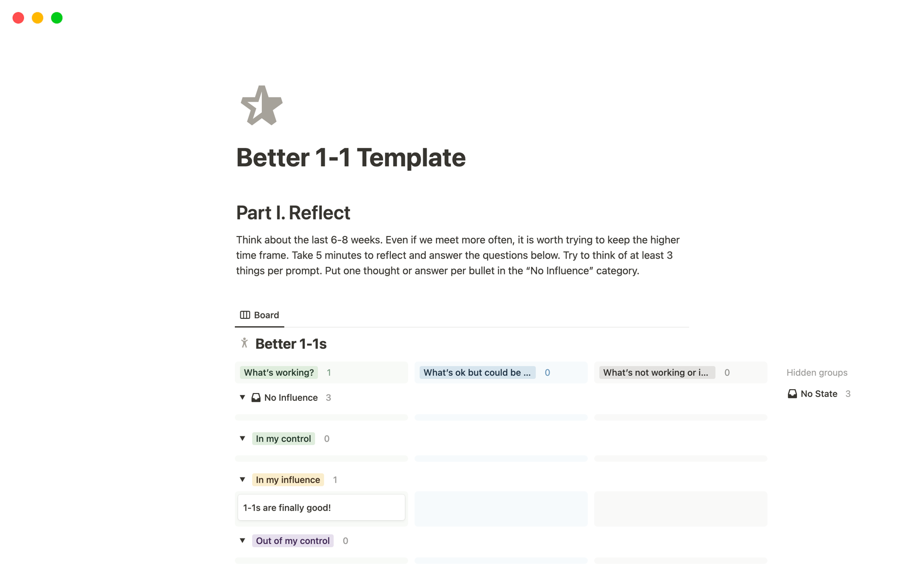Select the What's not working column header

coord(656,372)
